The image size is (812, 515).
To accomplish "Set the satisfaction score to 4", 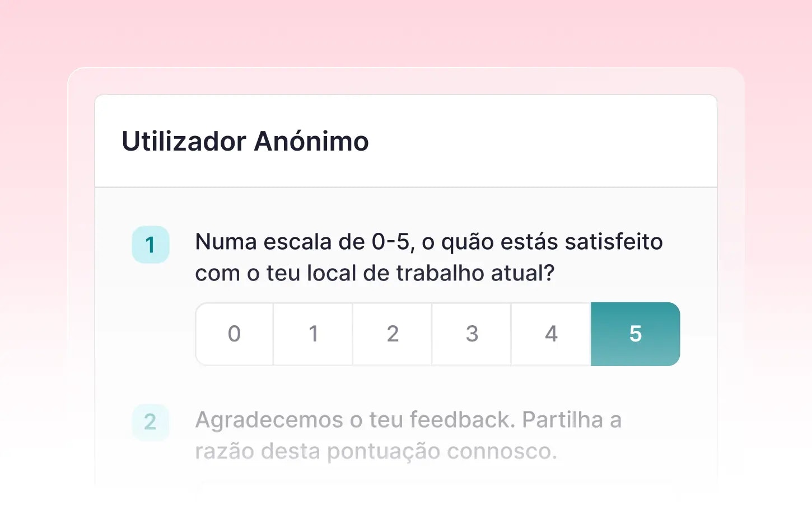I will click(x=551, y=334).
